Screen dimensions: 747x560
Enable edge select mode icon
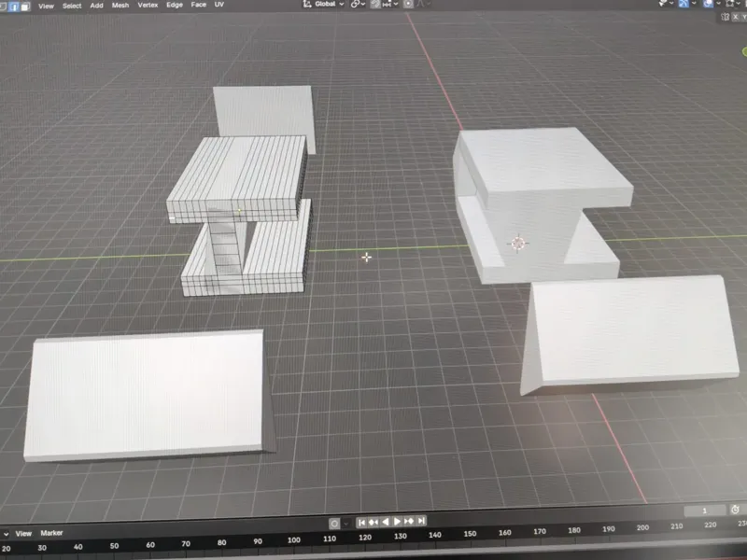click(x=14, y=7)
